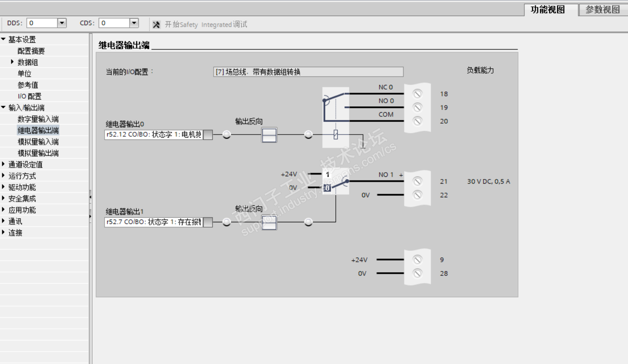Click the r52.7 relay output 1 source field
Viewport: 628px width, 364px height.
tap(154, 222)
